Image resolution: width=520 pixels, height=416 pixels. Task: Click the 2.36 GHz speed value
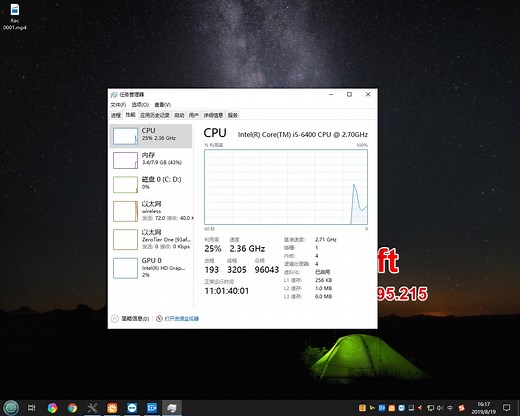[247, 249]
